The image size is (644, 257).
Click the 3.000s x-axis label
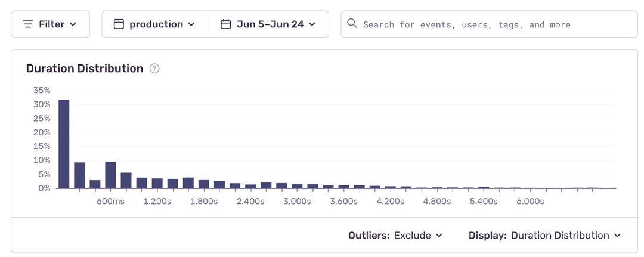click(x=297, y=202)
